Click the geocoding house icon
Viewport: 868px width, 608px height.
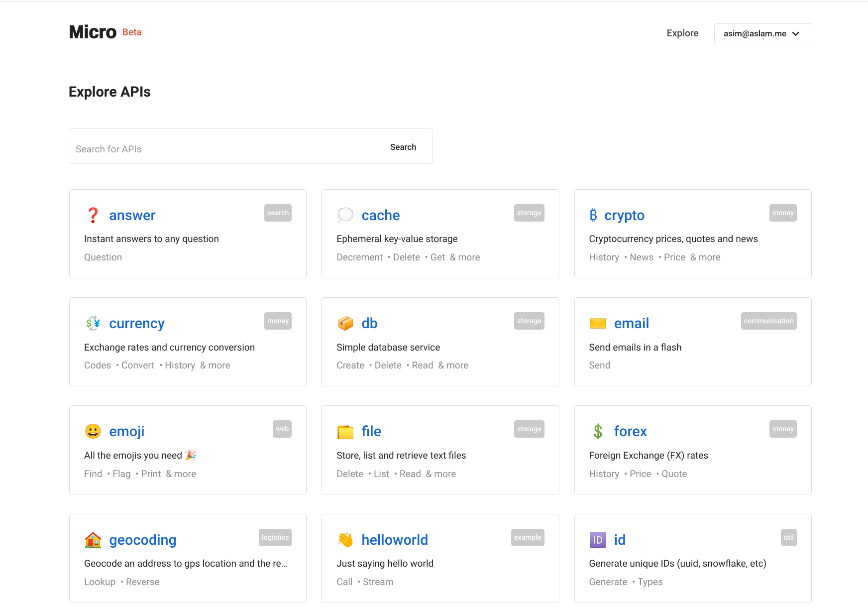click(x=93, y=540)
